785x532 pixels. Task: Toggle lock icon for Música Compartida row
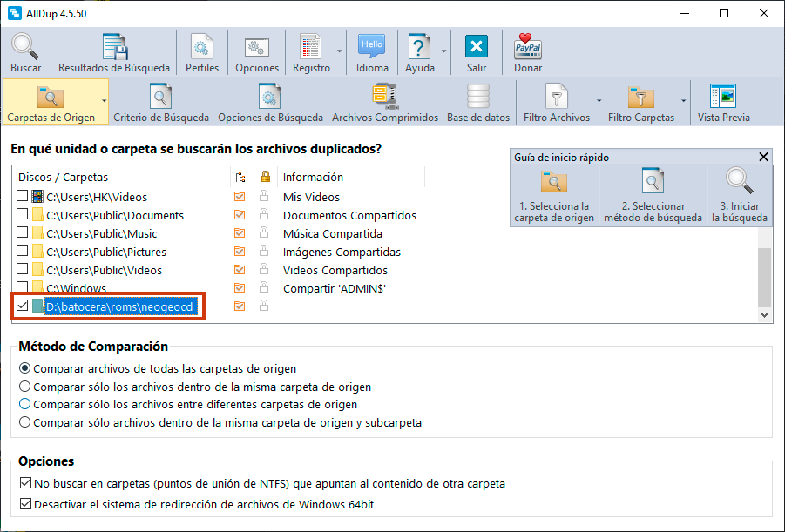pyautogui.click(x=264, y=232)
